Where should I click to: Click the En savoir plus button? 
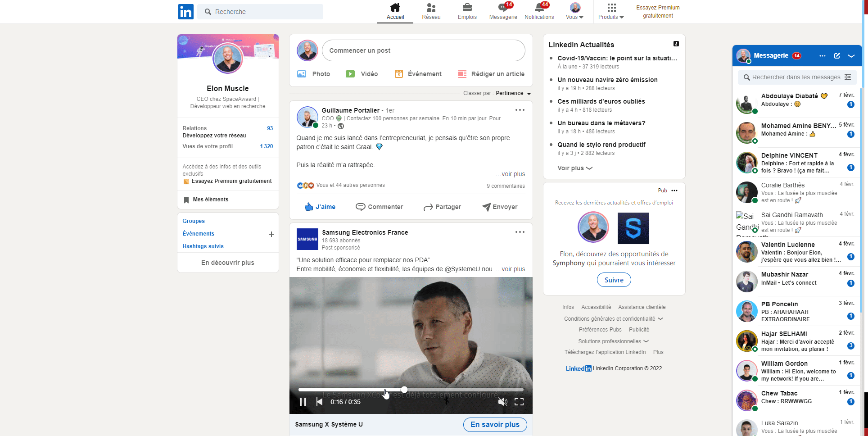click(x=495, y=424)
